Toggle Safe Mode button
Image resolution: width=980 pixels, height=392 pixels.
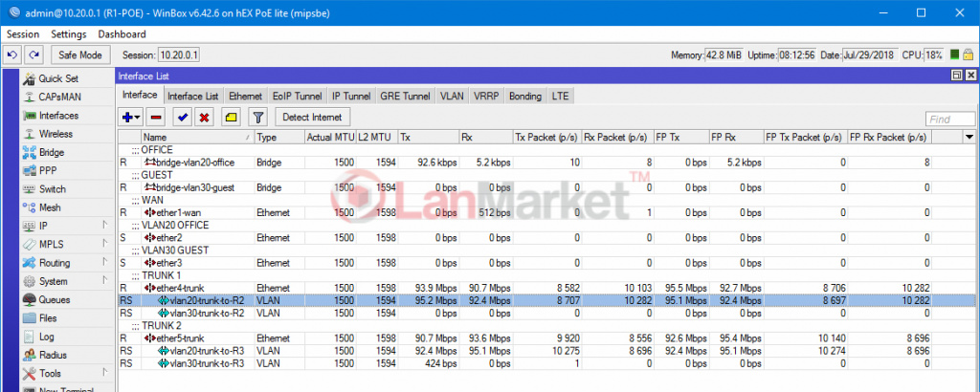tap(80, 54)
